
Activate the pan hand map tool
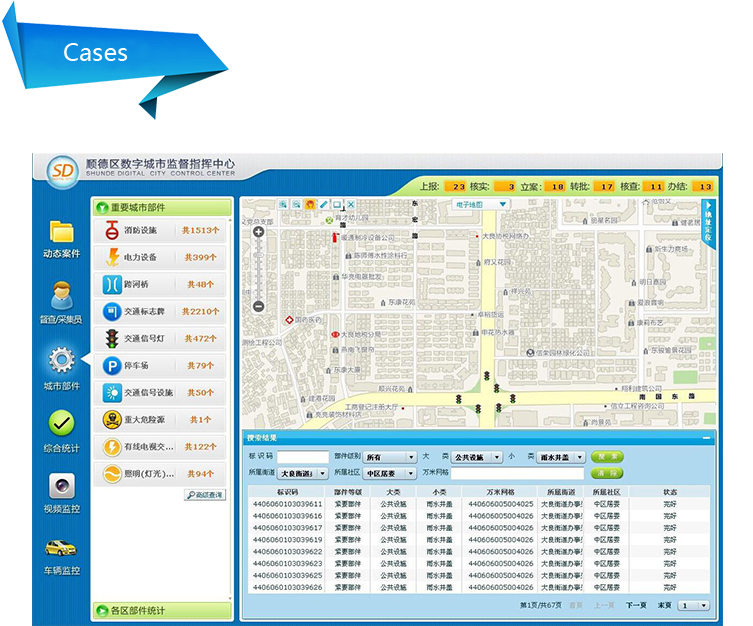point(310,205)
